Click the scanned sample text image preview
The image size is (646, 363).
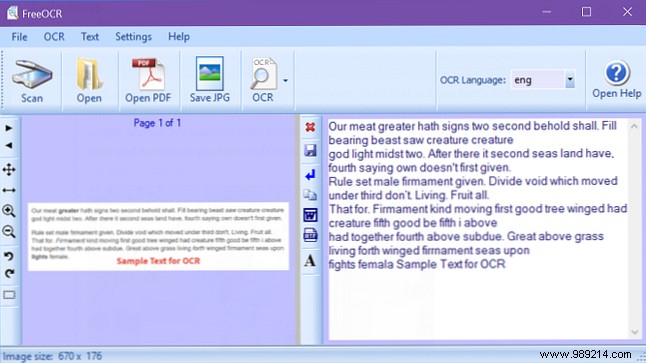158,237
